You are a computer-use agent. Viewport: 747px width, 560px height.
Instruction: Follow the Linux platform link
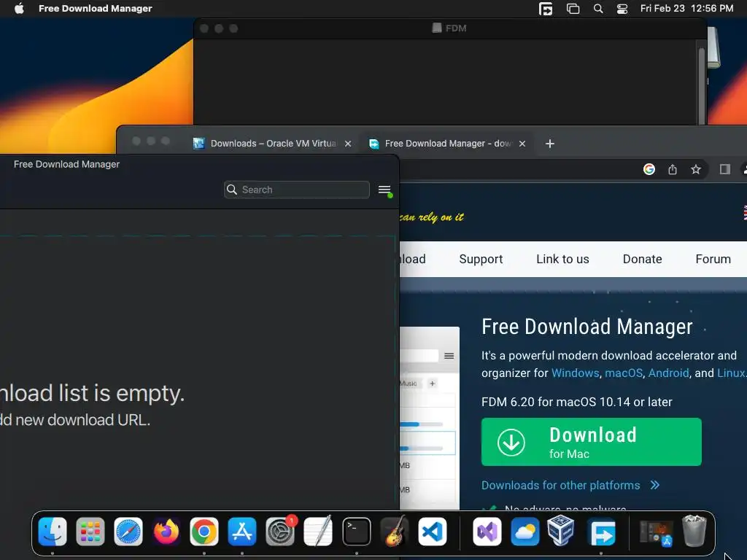point(732,373)
